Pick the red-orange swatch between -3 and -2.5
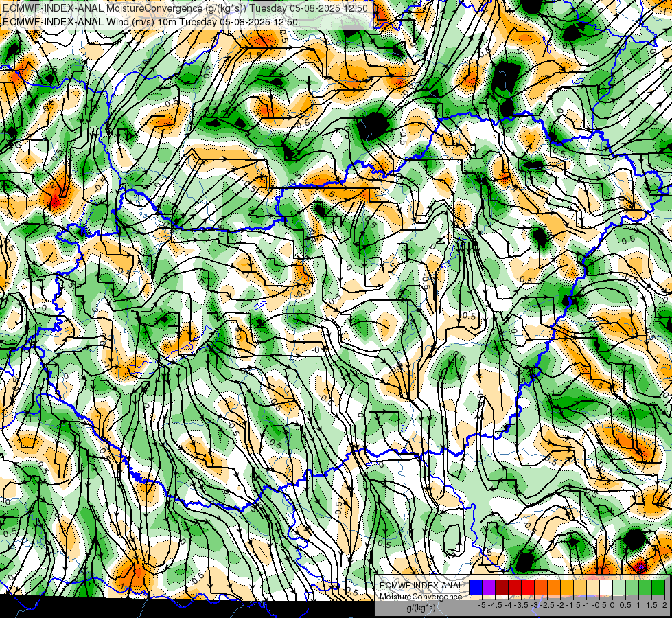 click(x=541, y=588)
